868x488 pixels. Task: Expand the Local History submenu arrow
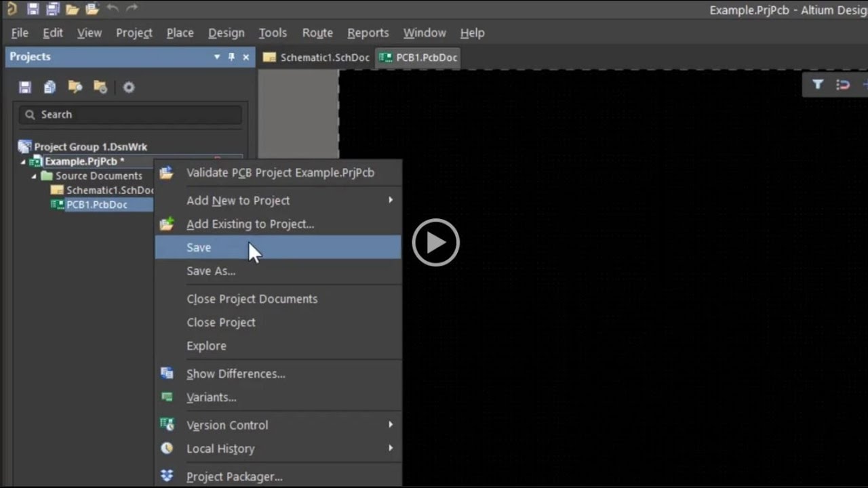(x=390, y=448)
